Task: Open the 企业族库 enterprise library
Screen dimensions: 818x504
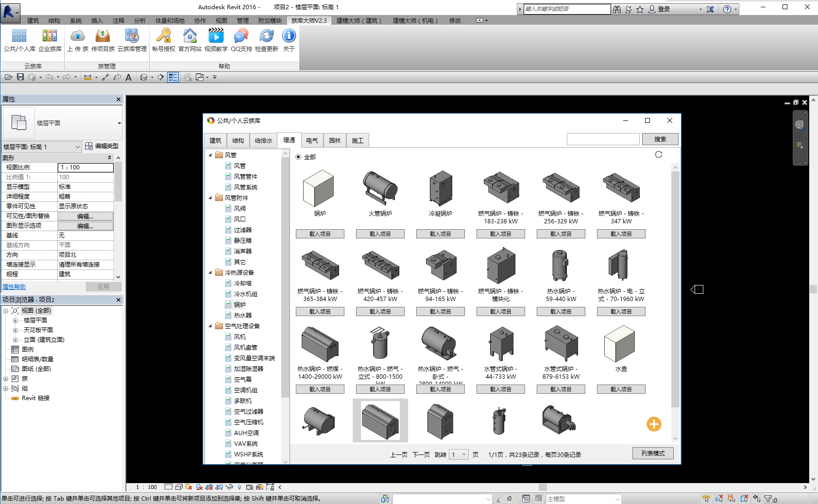Action: (x=50, y=40)
